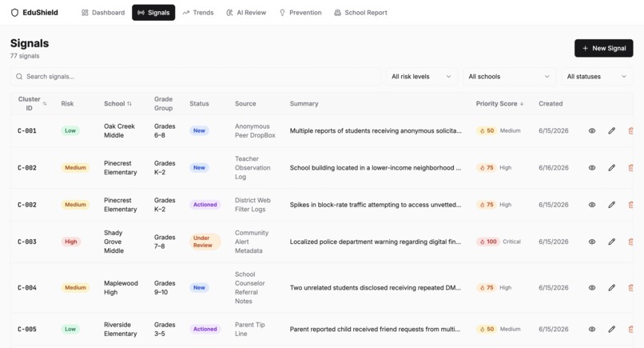The width and height of the screenshot is (644, 348).
Task: Delete the Teacher Observation Log signal
Action: point(630,168)
